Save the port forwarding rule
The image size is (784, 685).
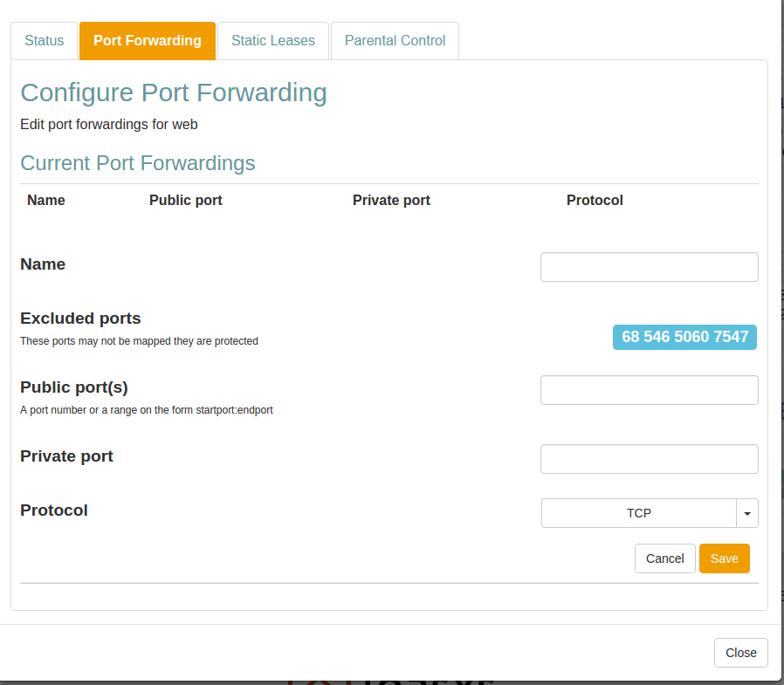pos(724,558)
